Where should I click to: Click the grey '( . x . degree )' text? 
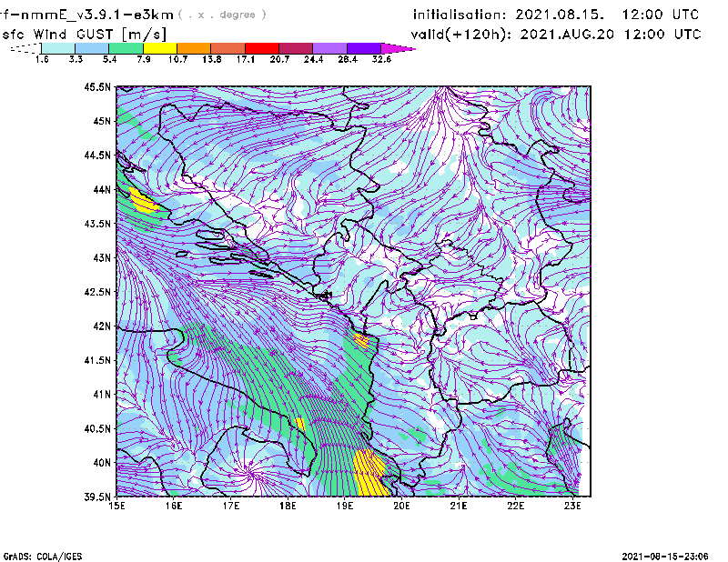tap(222, 15)
